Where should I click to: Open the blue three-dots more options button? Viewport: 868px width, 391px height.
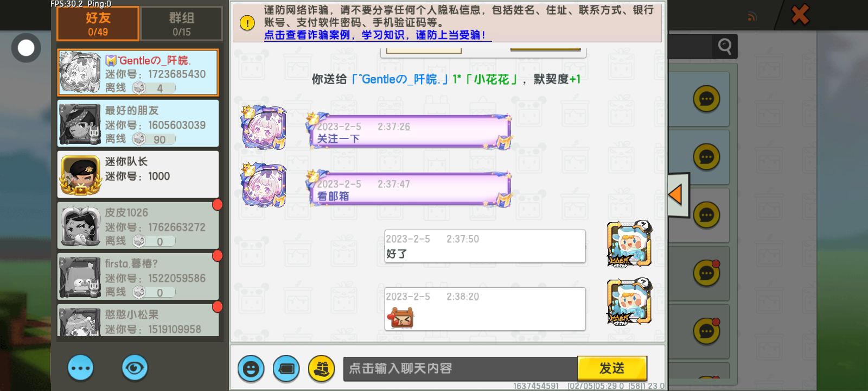pos(81,368)
